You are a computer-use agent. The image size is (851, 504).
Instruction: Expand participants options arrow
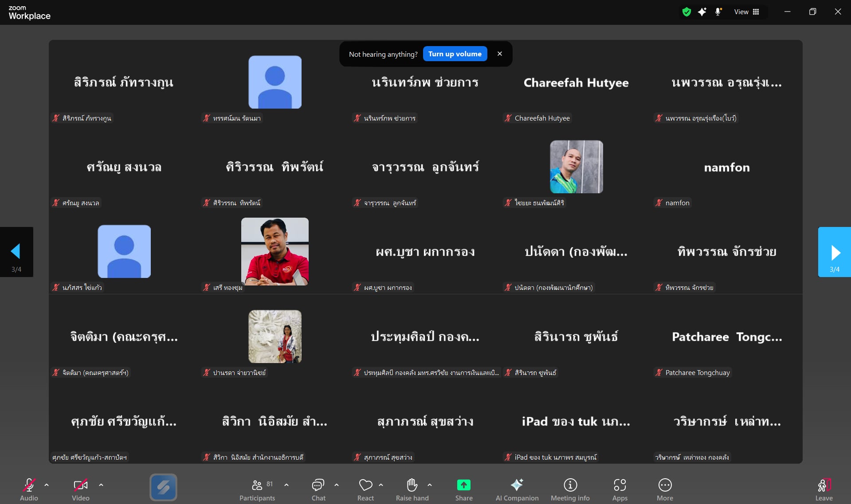click(286, 485)
